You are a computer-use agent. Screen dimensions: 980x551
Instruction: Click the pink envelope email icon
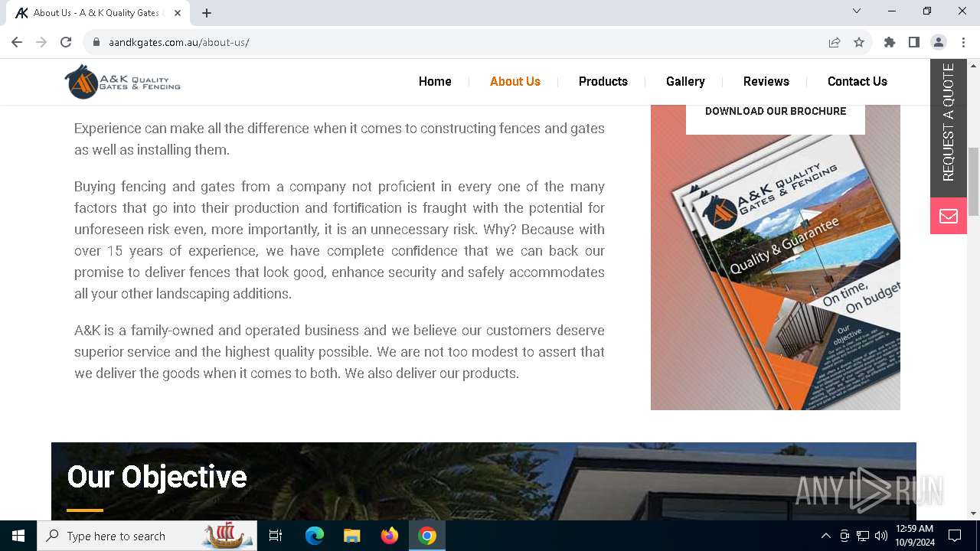949,216
